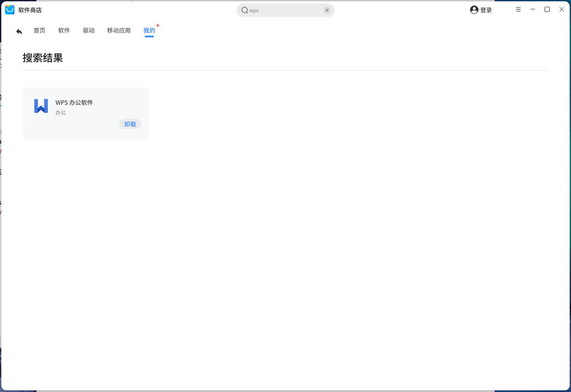
Task: Click the 办公 category label
Action: pos(61,112)
